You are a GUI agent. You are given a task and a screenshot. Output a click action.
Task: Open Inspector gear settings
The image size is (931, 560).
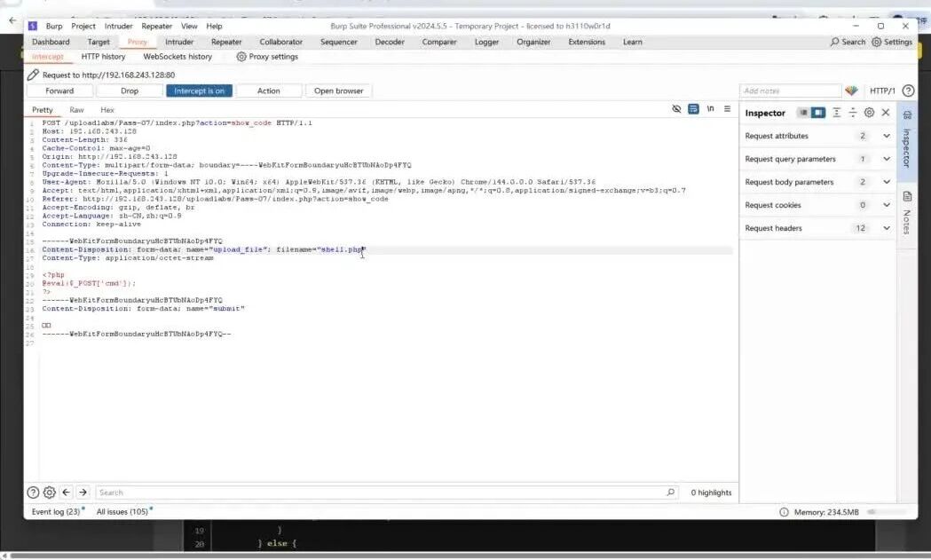869,112
